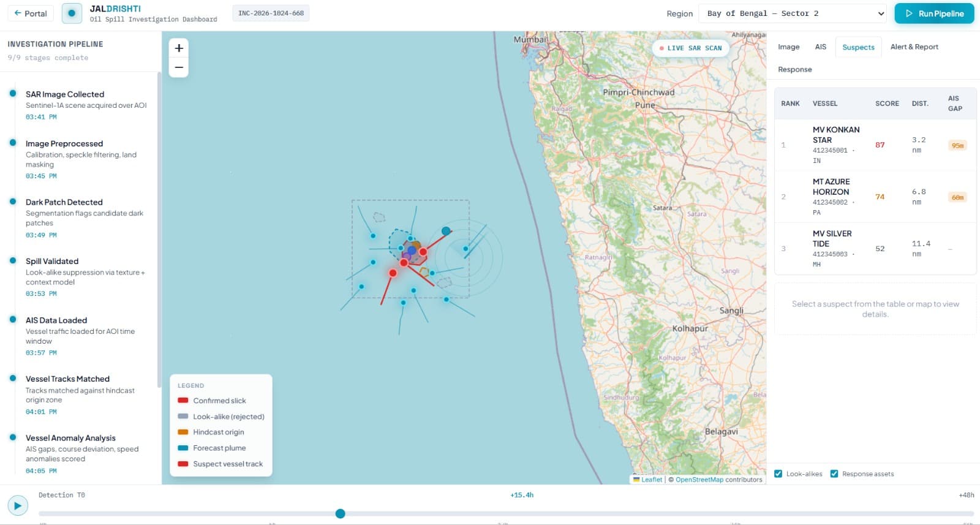Click the SAR Image Collected stage dot
The height and width of the screenshot is (525, 980).
(12, 94)
